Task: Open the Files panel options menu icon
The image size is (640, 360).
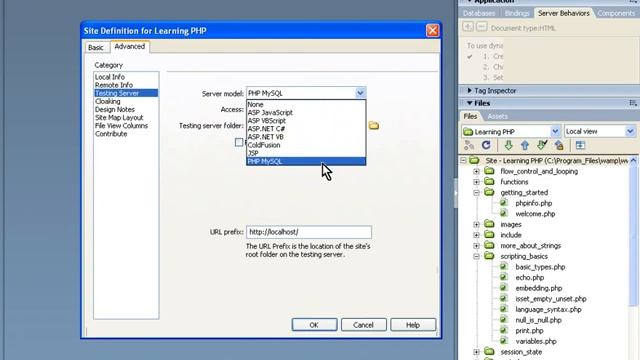Action: click(x=633, y=103)
